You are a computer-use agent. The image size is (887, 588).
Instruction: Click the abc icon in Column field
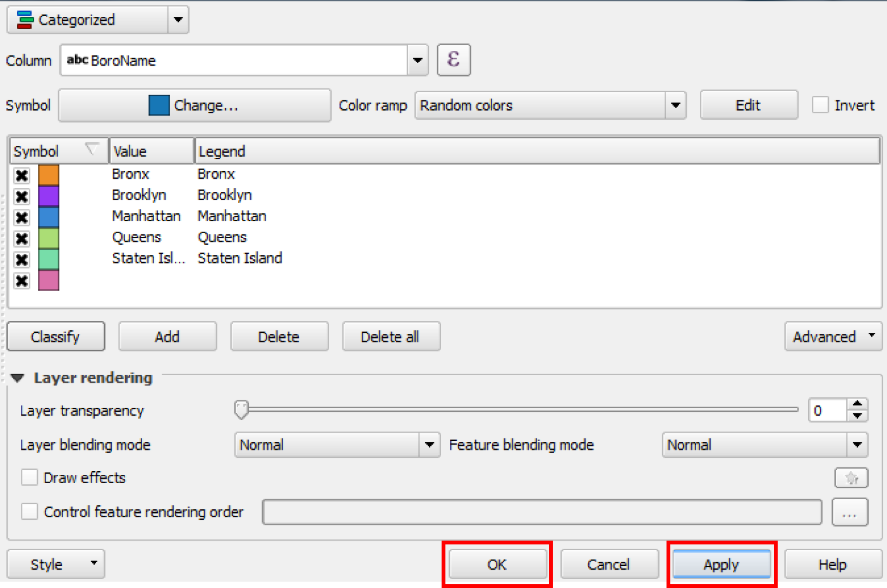pyautogui.click(x=78, y=61)
